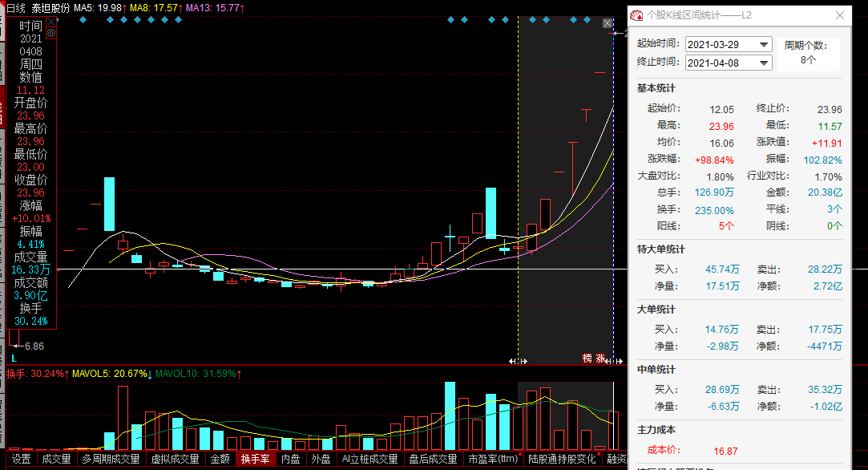
Task: Click the 成本价 value 16.87
Action: coord(725,452)
